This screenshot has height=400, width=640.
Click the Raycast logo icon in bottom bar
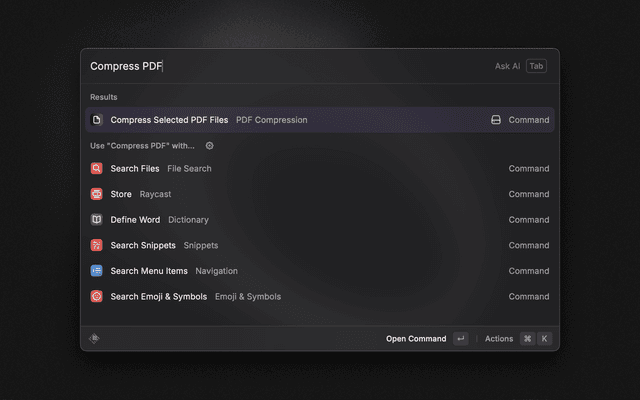(94, 339)
